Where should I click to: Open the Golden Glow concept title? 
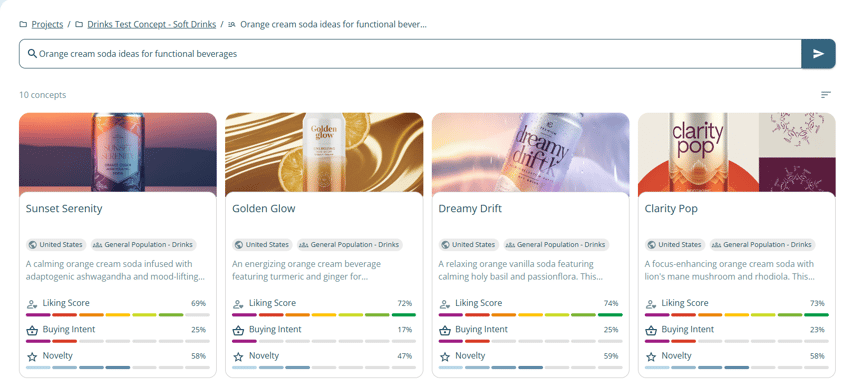[264, 209]
